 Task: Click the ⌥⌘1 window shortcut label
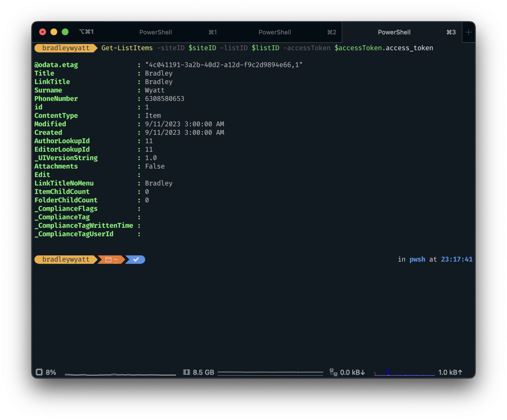[86, 32]
